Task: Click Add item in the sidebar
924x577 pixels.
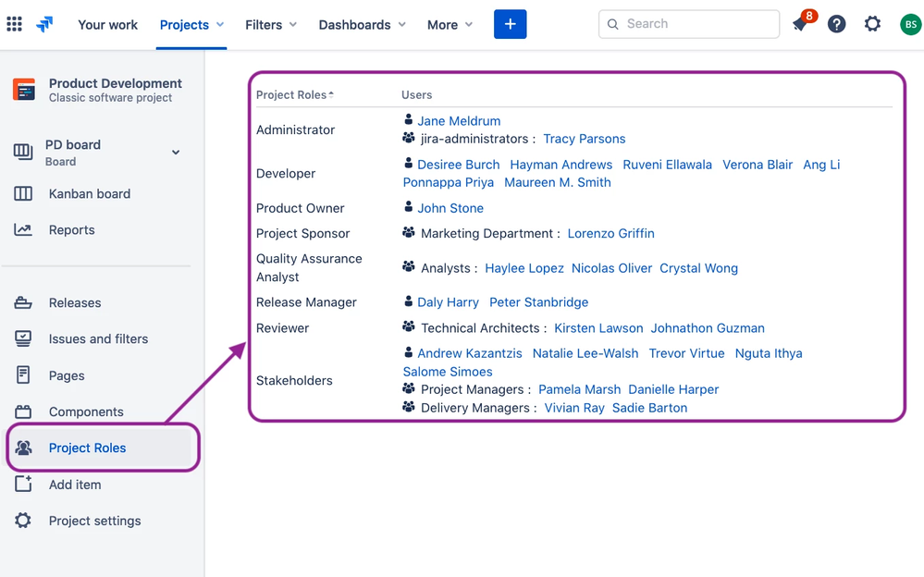Action: coord(75,484)
